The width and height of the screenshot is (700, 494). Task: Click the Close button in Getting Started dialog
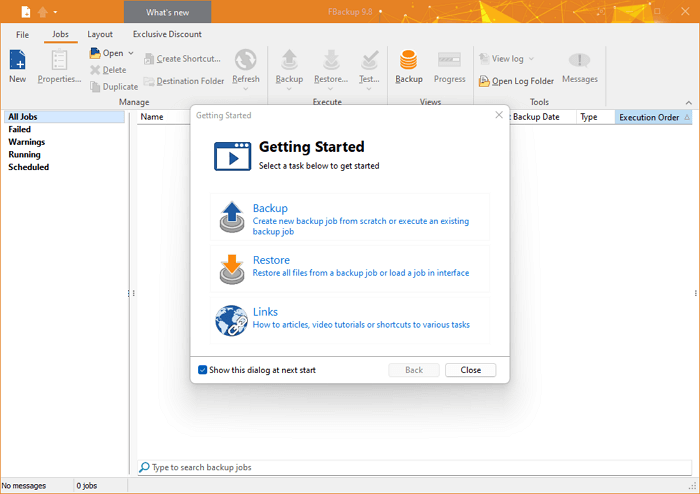(470, 370)
